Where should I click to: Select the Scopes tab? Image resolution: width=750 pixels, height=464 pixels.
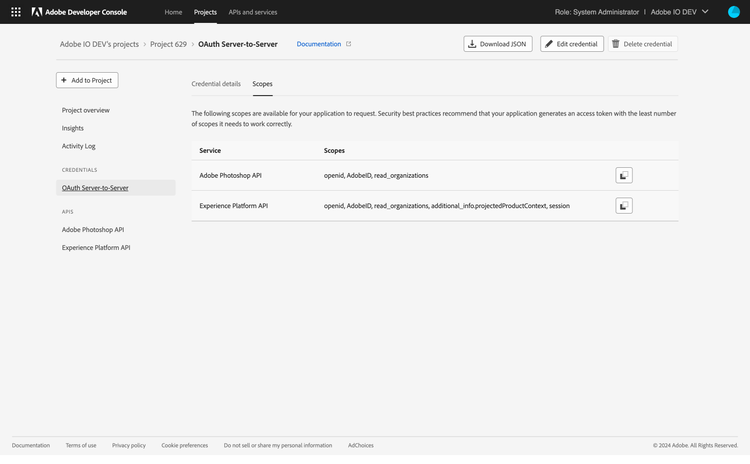262,84
